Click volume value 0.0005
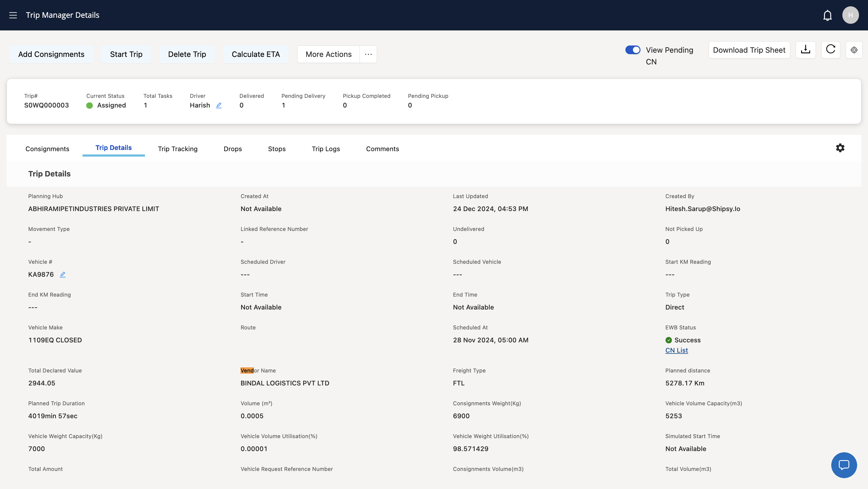868x489 pixels. coord(252,416)
